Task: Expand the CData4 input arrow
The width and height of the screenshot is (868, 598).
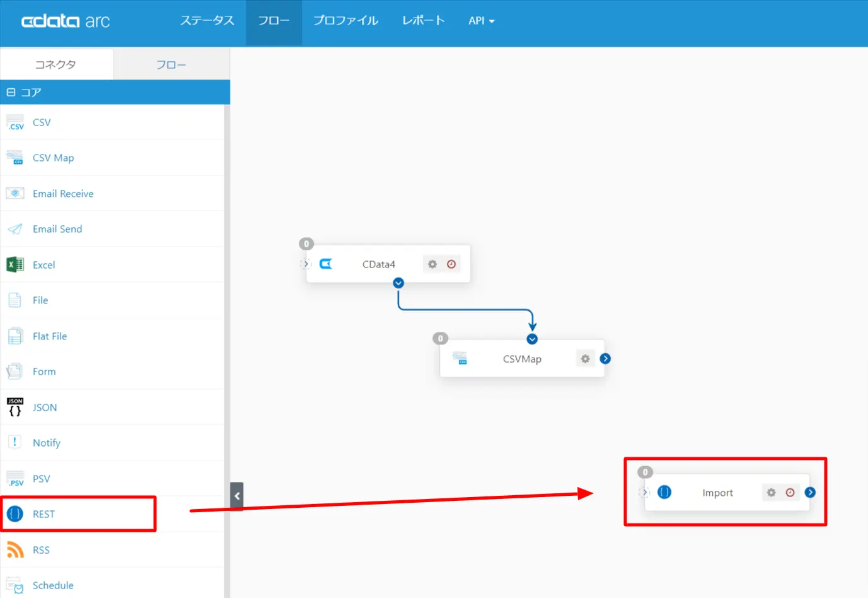Action: 306,264
